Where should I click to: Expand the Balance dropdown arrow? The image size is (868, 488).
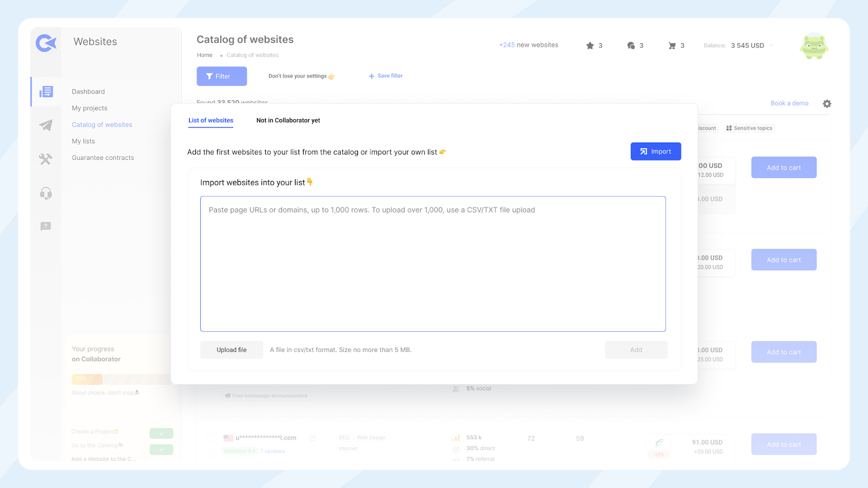coord(771,46)
